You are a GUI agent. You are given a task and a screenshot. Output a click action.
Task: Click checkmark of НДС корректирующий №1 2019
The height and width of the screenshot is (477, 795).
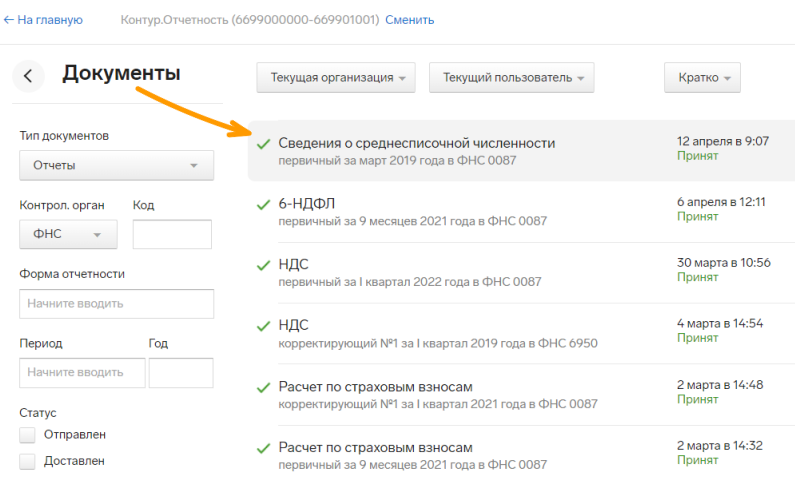(263, 326)
